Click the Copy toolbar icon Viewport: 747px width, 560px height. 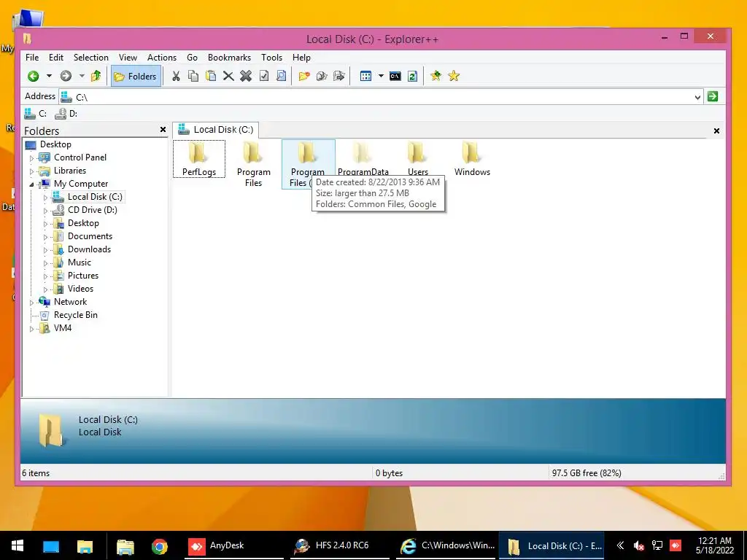click(193, 76)
